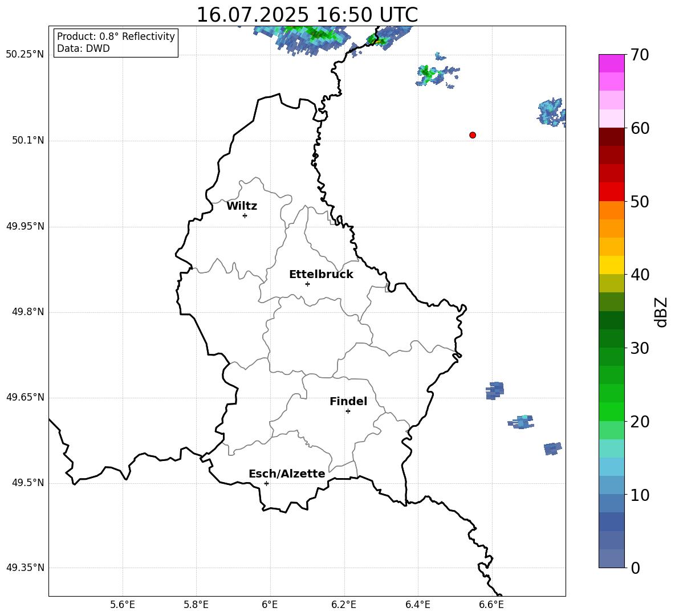Click the title 16.07.2025 16:50 UTC
The image size is (675, 616).
[307, 15]
